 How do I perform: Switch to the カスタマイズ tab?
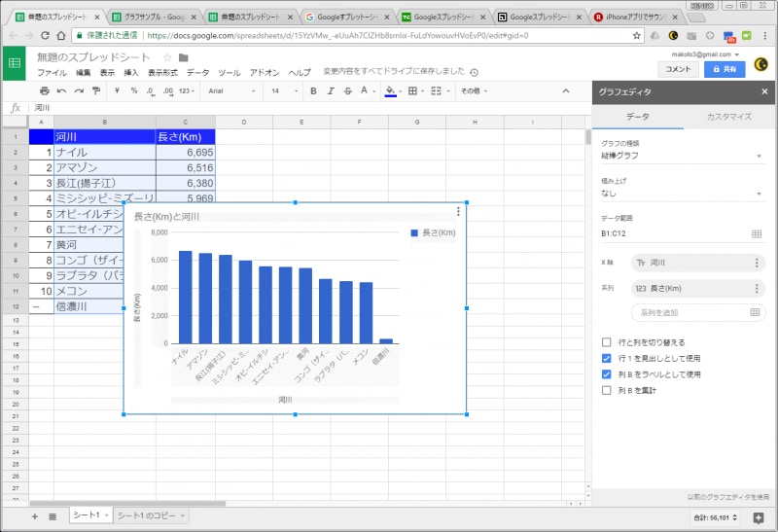click(x=728, y=116)
